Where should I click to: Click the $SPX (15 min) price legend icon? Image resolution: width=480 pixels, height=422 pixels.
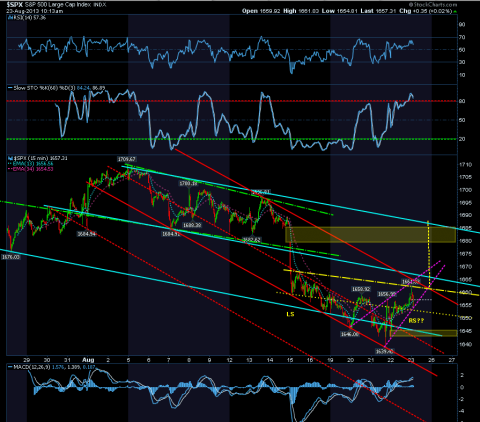click(10, 158)
